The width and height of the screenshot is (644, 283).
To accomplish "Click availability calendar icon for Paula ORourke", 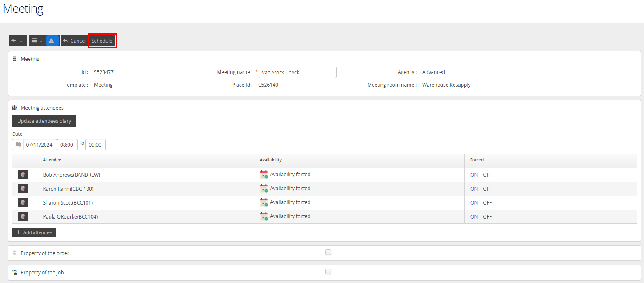I will click(264, 216).
